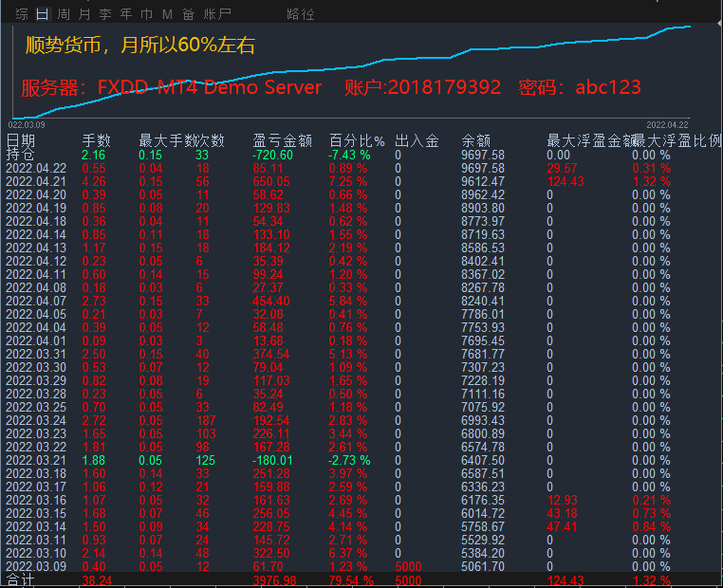Select the 日 daily view tab
The image size is (723, 588).
click(x=43, y=14)
